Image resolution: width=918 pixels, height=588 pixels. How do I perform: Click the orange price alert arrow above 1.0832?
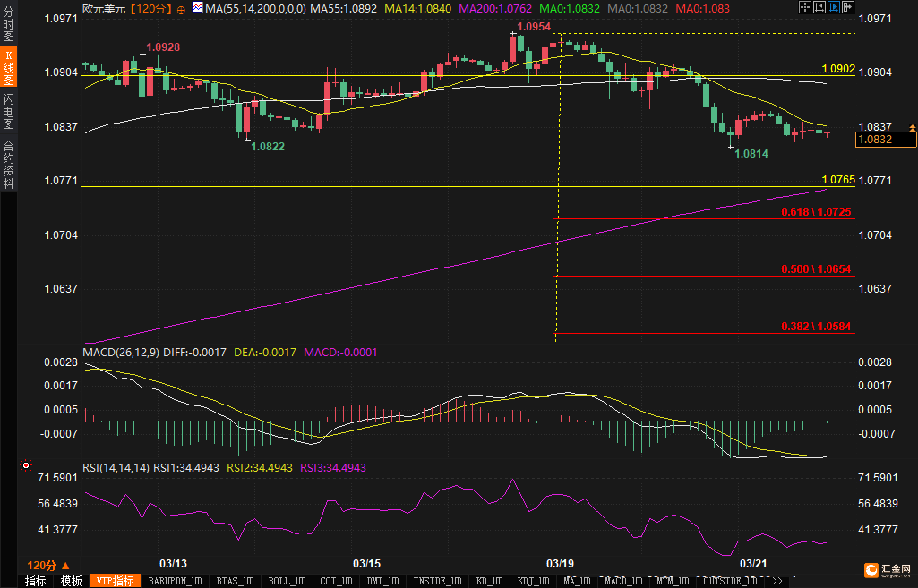coord(912,128)
